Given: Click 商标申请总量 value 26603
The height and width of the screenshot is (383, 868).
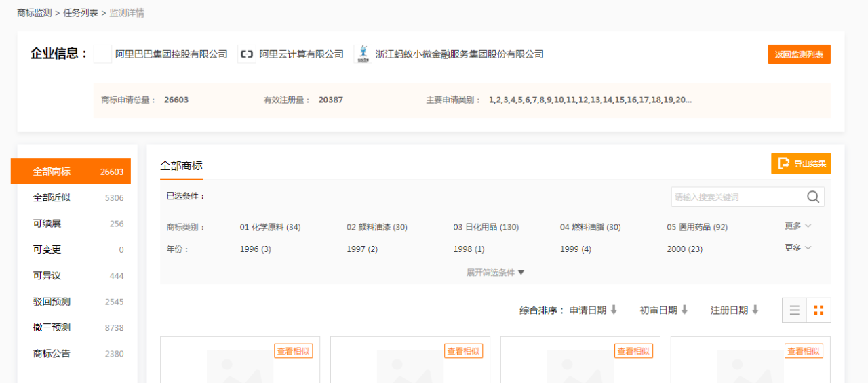Looking at the screenshot, I should point(176,100).
